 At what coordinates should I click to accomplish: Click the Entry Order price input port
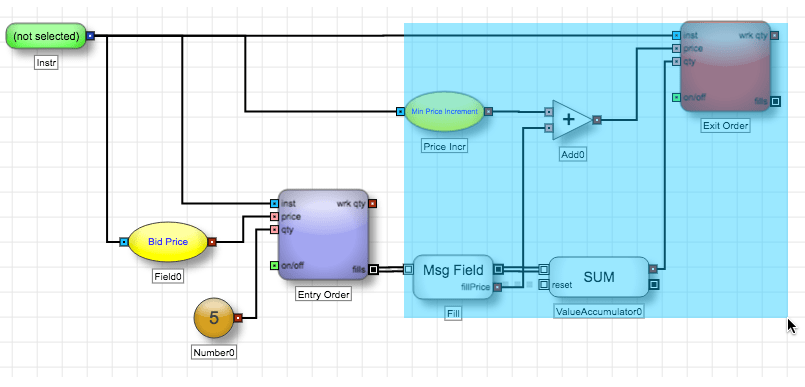274,217
